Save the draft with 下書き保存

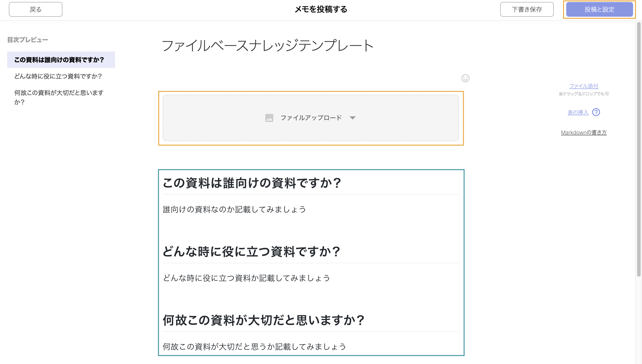click(x=527, y=10)
